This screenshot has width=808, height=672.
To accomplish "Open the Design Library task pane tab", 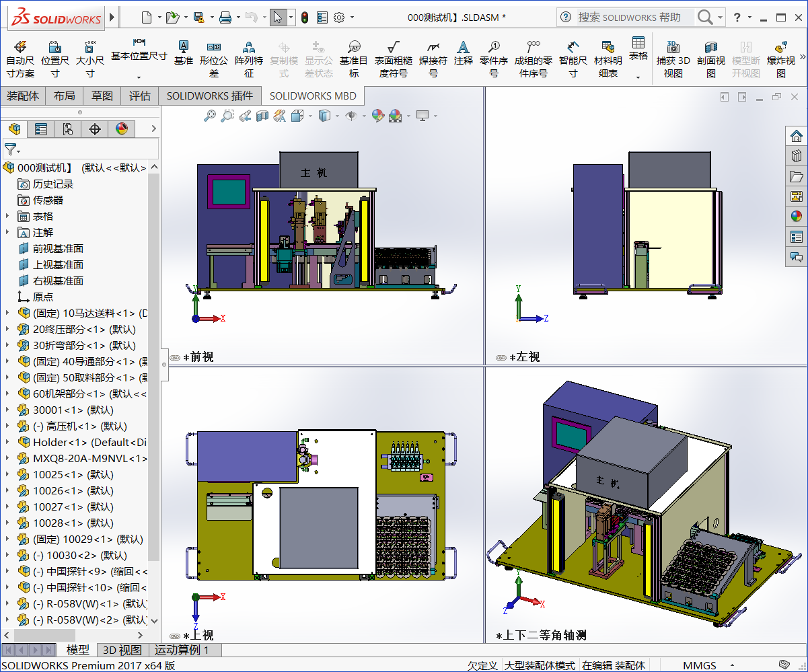I will (797, 156).
